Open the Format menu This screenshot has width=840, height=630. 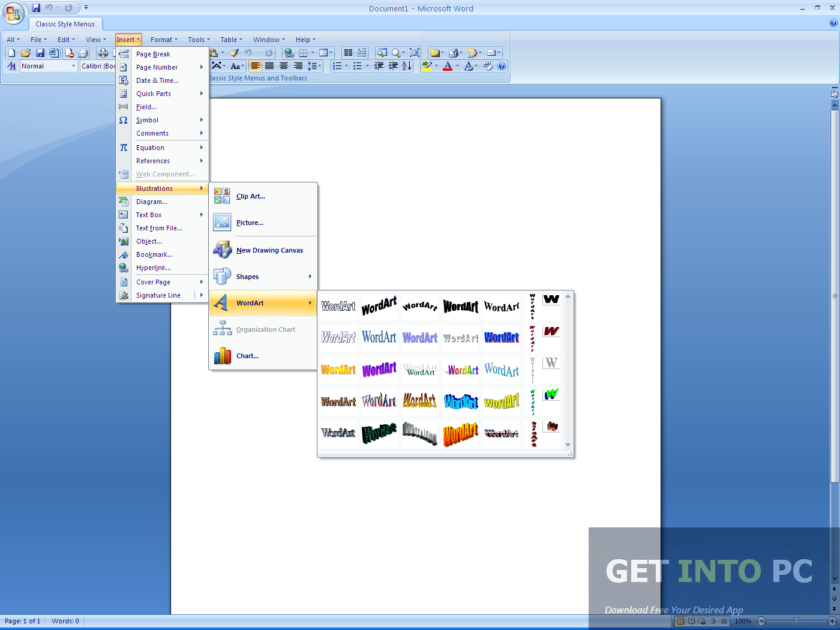(164, 40)
